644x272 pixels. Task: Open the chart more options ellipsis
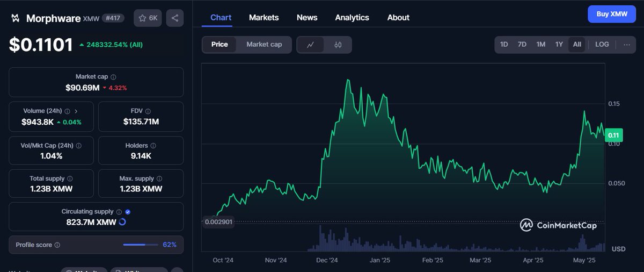[x=626, y=45]
